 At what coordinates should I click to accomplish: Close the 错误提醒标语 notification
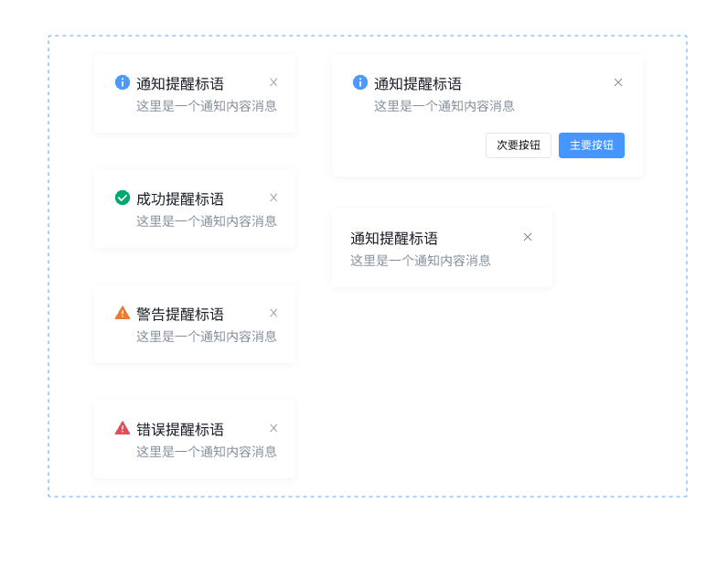[x=273, y=428]
